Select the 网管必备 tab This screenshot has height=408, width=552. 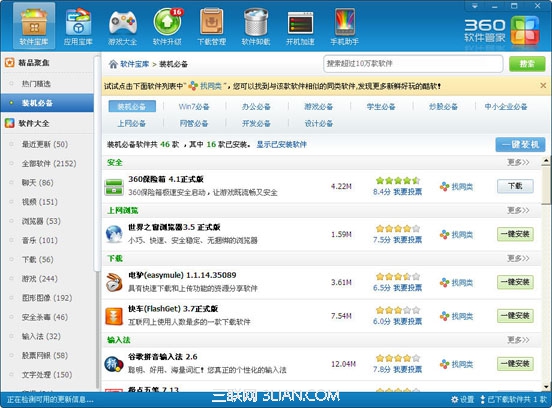click(194, 123)
